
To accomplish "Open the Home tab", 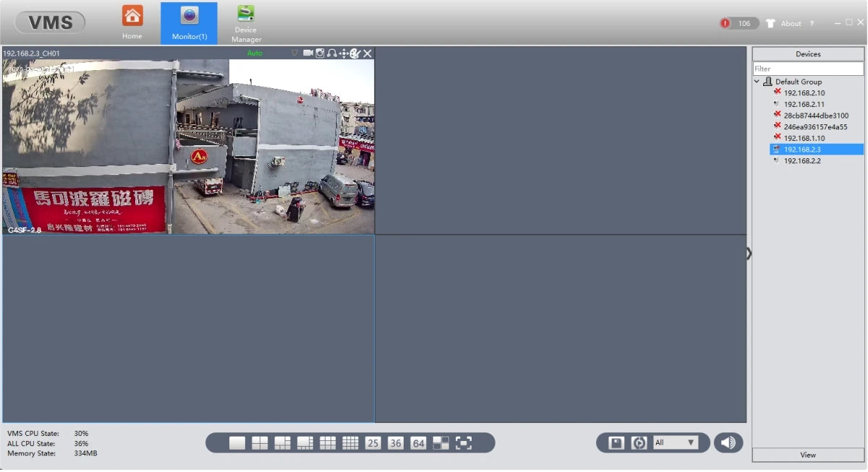I will (x=132, y=22).
